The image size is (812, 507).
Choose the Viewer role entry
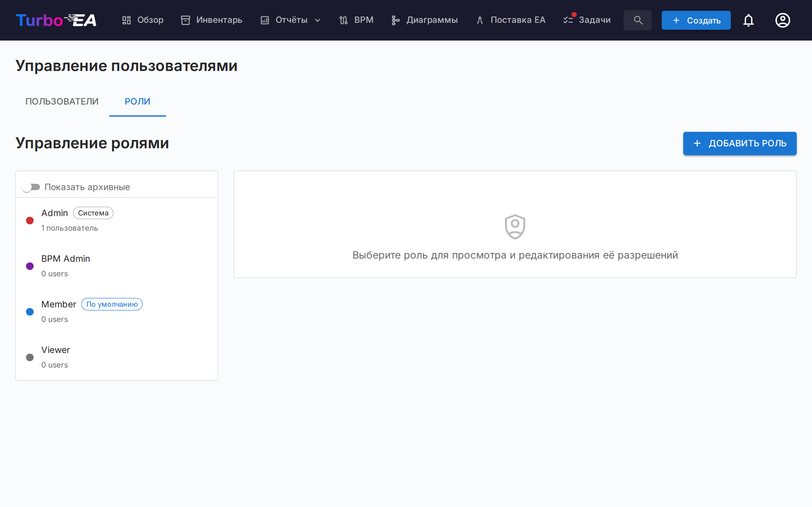pos(56,356)
